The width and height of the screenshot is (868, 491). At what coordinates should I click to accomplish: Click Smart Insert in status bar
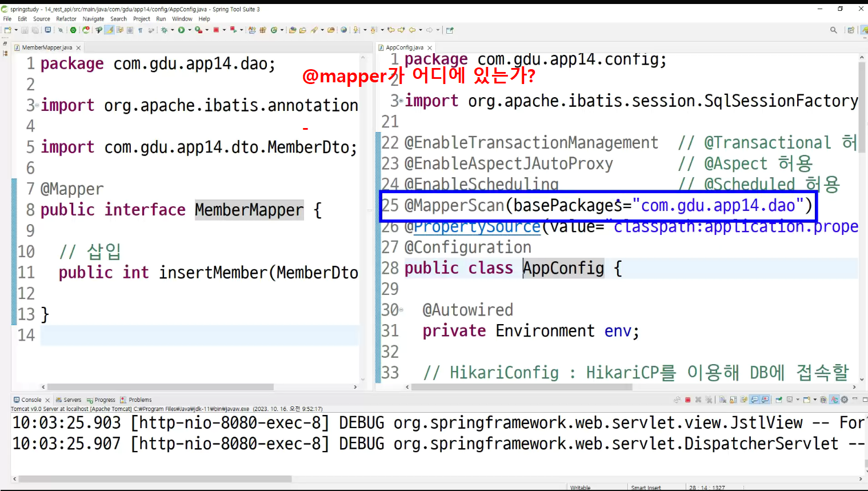(x=646, y=488)
